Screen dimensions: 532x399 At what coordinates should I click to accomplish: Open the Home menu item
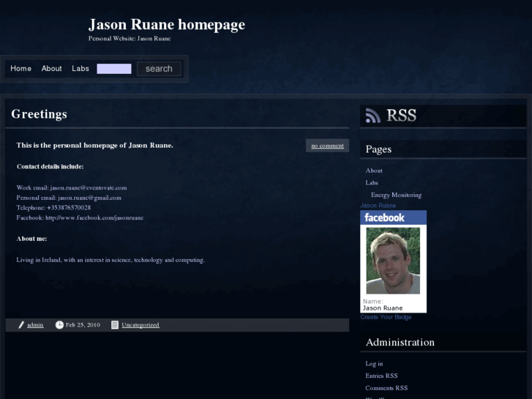pos(20,69)
